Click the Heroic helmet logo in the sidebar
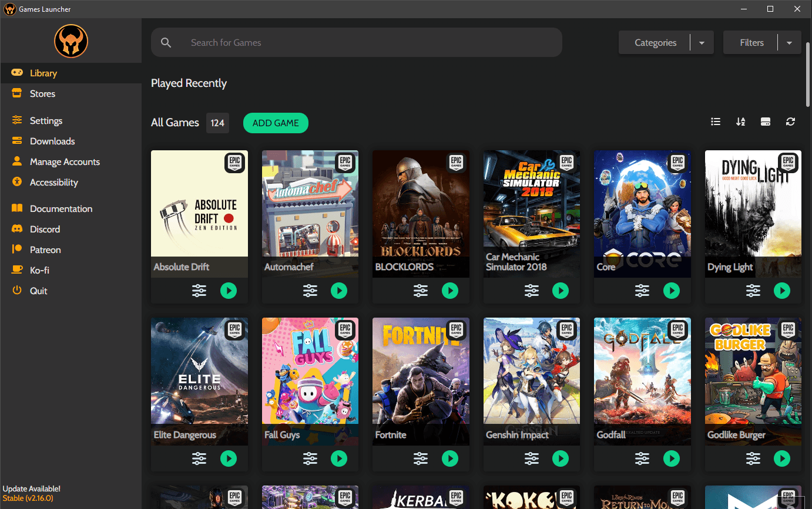The height and width of the screenshot is (509, 812). click(71, 41)
